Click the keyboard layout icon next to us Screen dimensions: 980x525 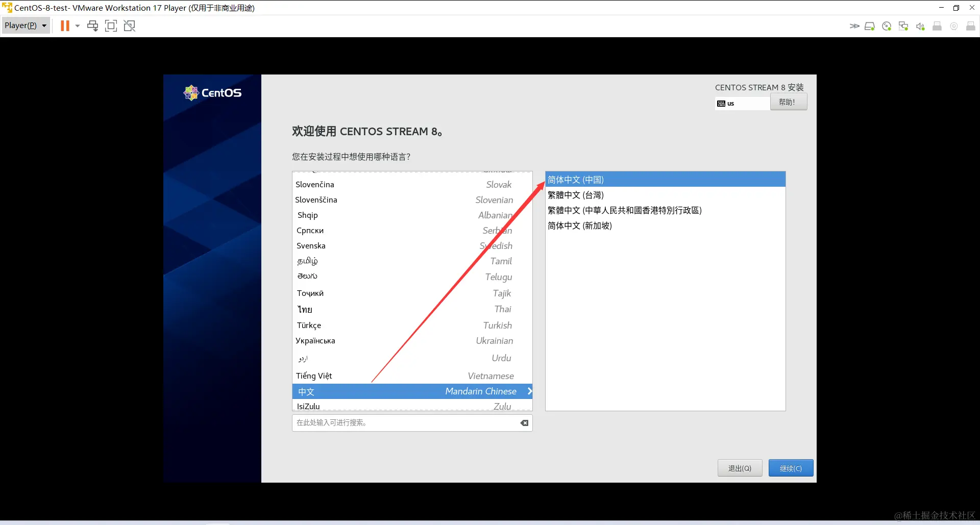tap(721, 104)
